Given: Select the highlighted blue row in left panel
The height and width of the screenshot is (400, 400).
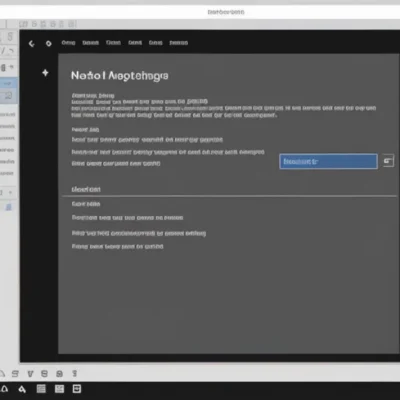Looking at the screenshot, I should 9,84.
